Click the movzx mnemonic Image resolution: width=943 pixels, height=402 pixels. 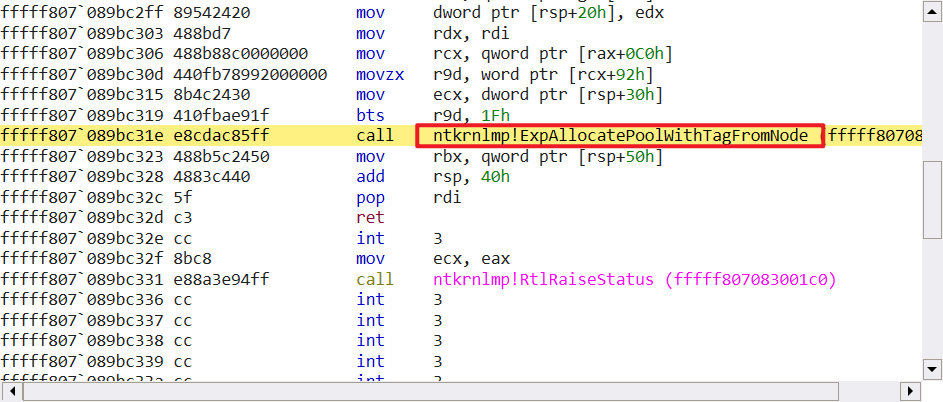click(x=380, y=74)
